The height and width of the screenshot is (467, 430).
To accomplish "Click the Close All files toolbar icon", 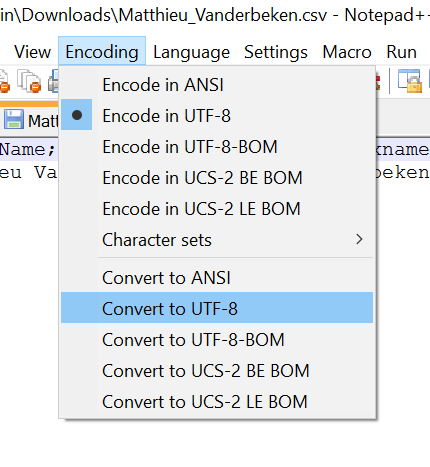I will pyautogui.click(x=29, y=81).
